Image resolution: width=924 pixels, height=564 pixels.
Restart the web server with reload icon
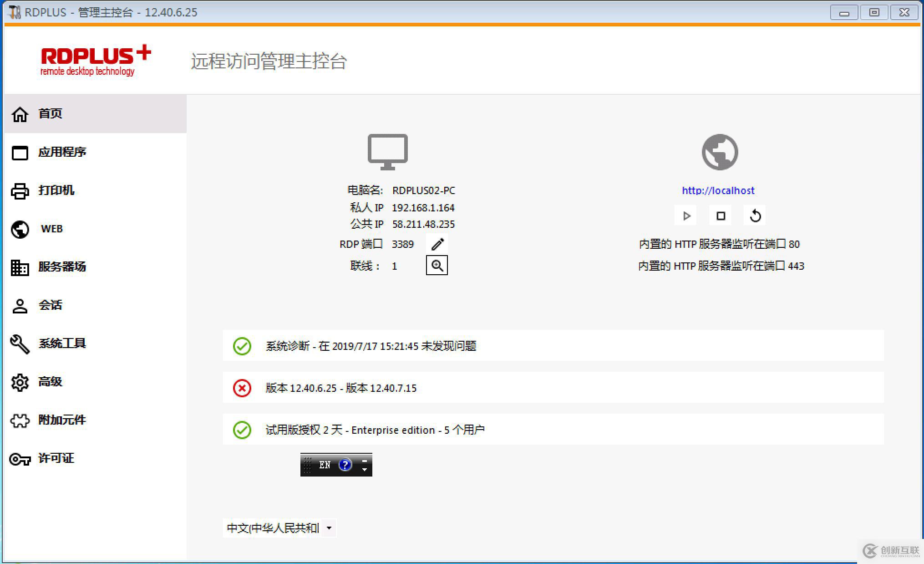coord(755,216)
